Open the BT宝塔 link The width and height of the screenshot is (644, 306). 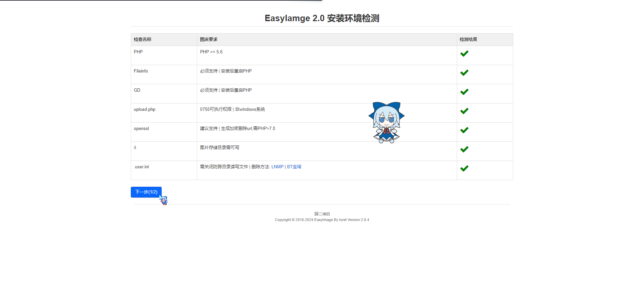point(294,167)
